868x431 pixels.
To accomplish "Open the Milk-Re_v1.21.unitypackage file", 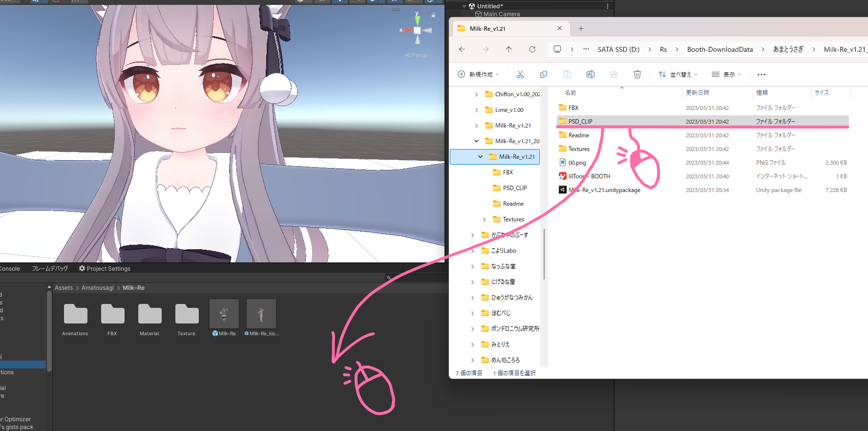I will click(604, 190).
